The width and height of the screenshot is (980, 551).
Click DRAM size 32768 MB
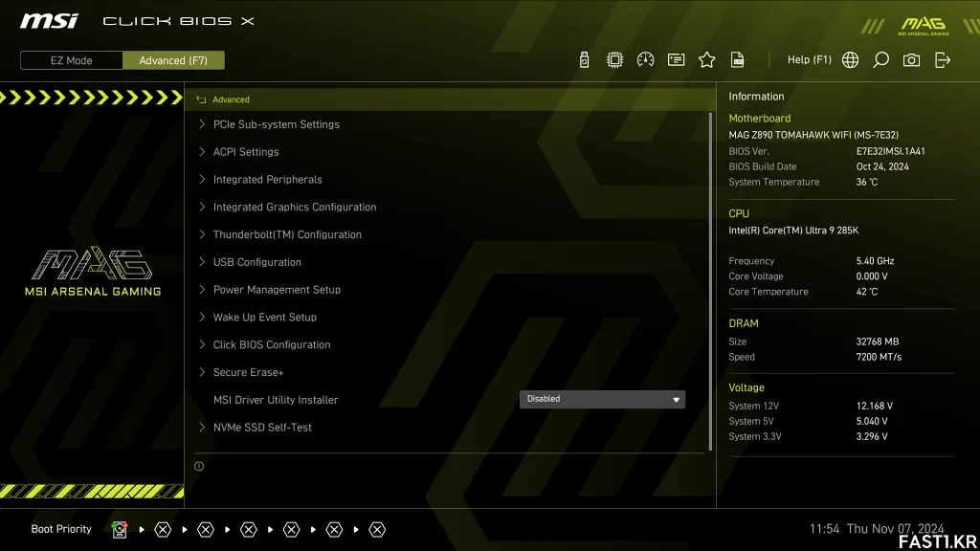[878, 342]
